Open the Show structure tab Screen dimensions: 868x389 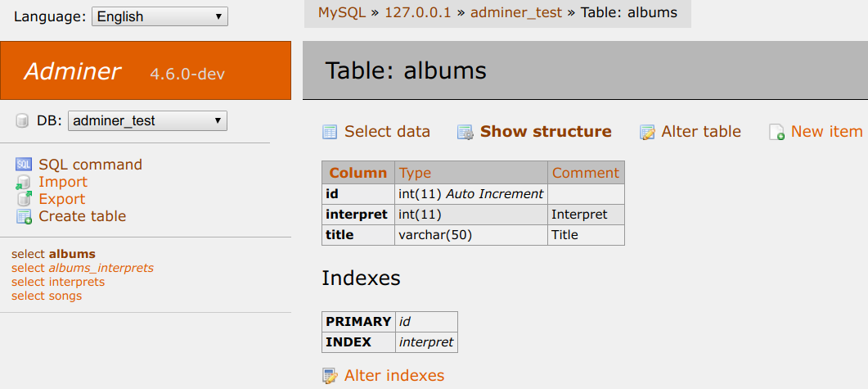(546, 131)
